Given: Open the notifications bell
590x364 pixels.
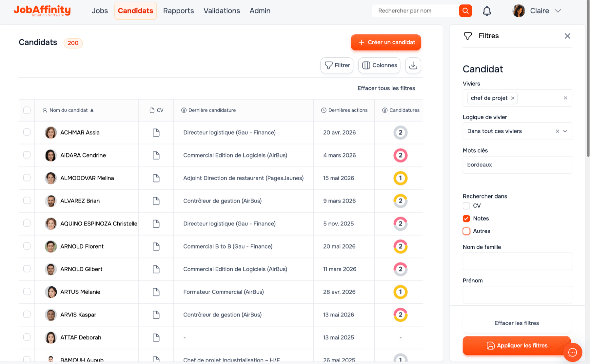Looking at the screenshot, I should (487, 11).
